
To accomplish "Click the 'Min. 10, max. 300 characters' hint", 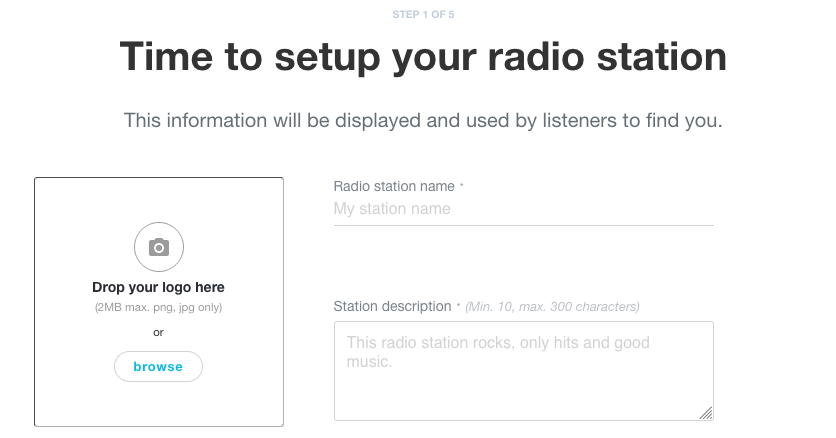I will point(552,307).
